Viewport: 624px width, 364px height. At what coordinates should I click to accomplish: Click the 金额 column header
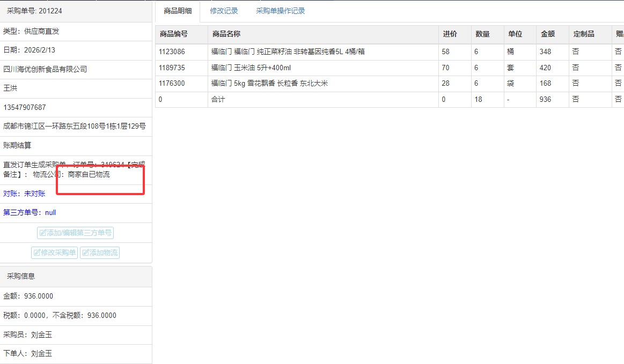coord(547,34)
